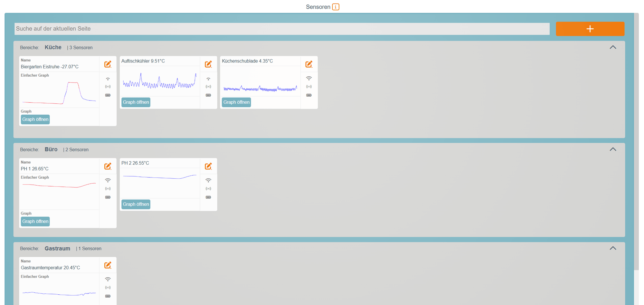
Task: Collapse the Büro area section
Action: 613,149
